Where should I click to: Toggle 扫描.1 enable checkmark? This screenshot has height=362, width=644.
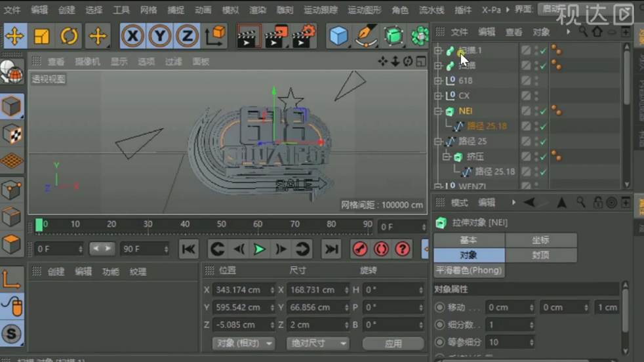(x=544, y=51)
